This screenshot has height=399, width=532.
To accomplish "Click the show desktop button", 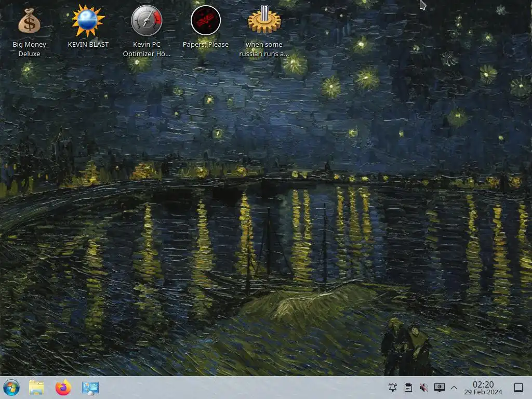I will tap(518, 388).
